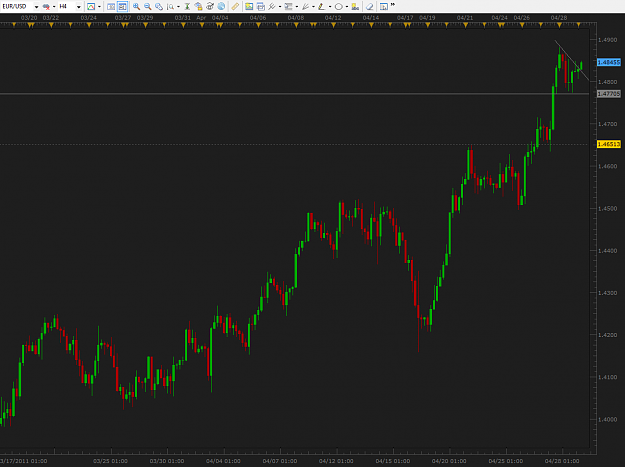Click the cloud with red X icon
Screen dimensions: 625x467
(46, 7)
